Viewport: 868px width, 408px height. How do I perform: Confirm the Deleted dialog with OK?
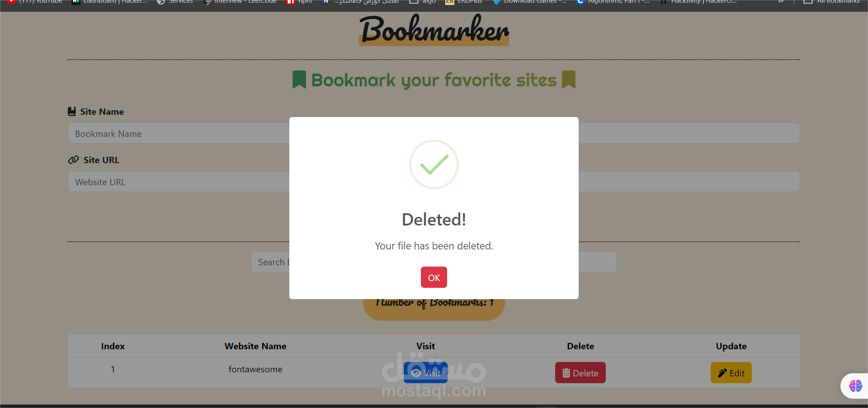pyautogui.click(x=434, y=277)
